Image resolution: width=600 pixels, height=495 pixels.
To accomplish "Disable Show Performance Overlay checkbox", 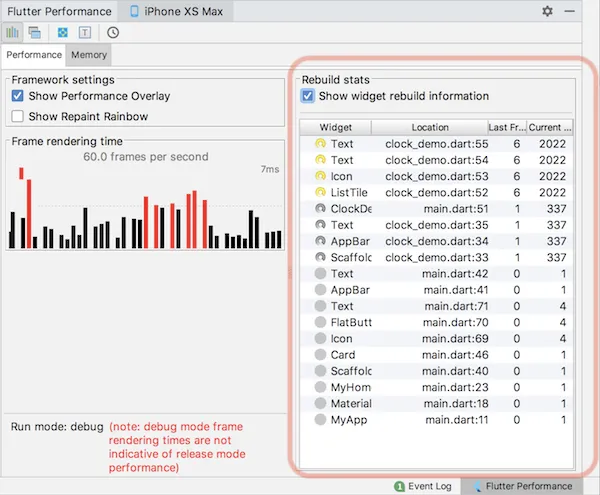I will click(18, 96).
